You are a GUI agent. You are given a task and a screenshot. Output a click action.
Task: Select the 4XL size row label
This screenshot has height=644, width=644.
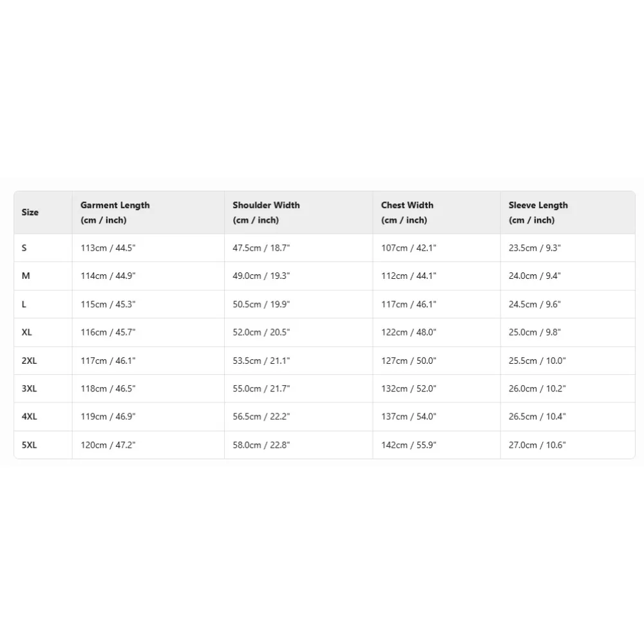pos(30,417)
